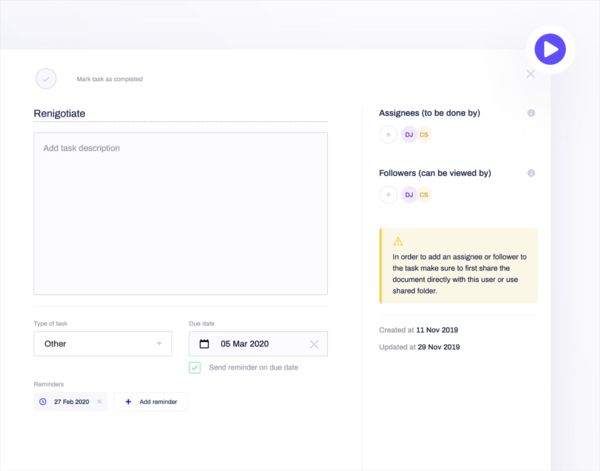Close the task dialog with X
Viewport: 600px width, 471px height.
(x=530, y=74)
